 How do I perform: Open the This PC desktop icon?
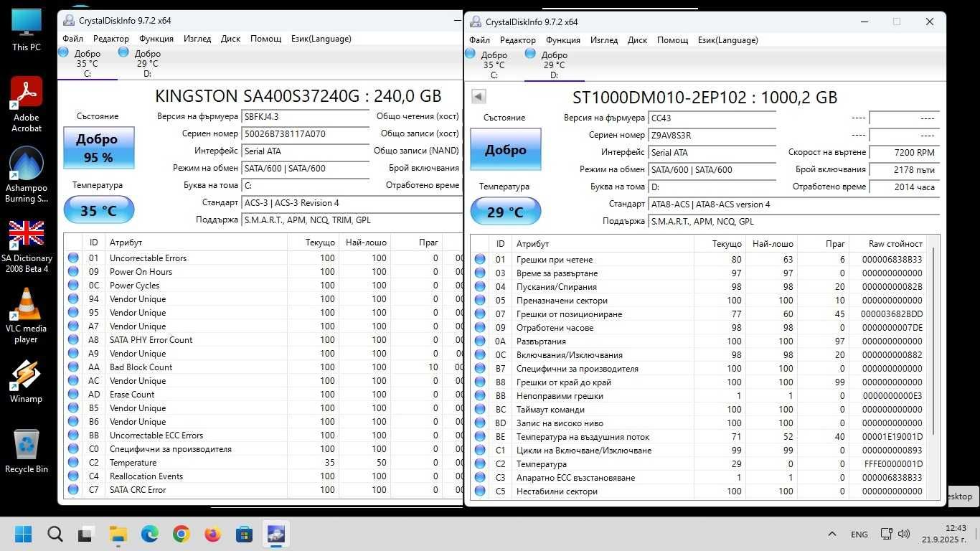click(27, 29)
